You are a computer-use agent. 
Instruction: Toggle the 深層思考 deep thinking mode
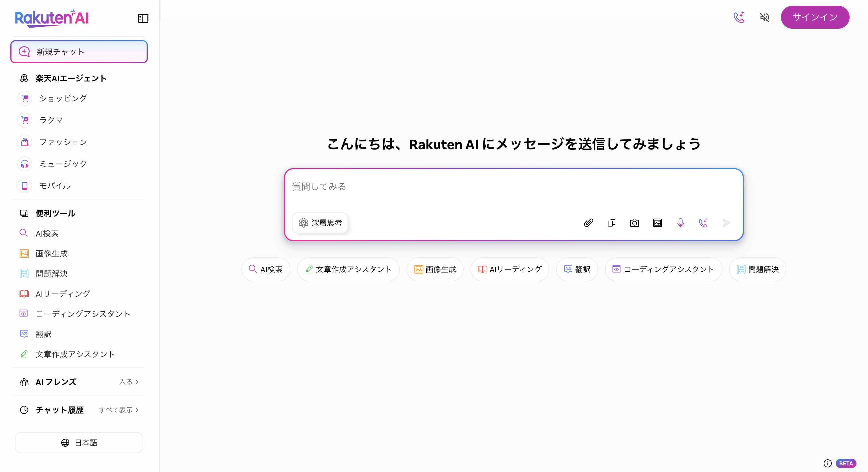(320, 223)
